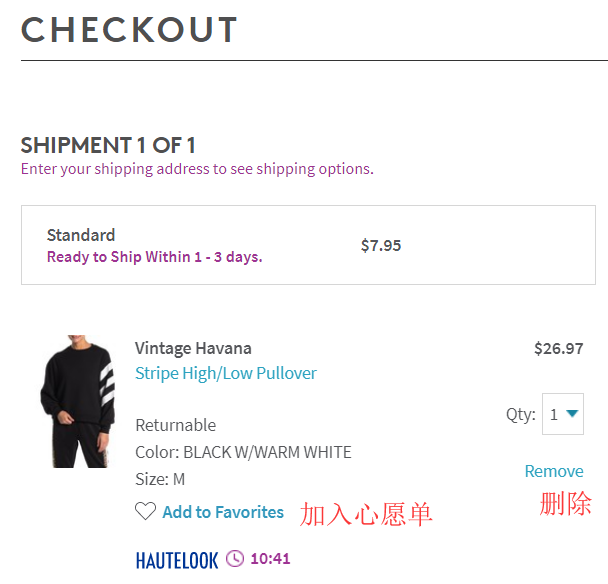The height and width of the screenshot is (584, 608).
Task: Click the clock icon next to the timer
Action: 235,558
